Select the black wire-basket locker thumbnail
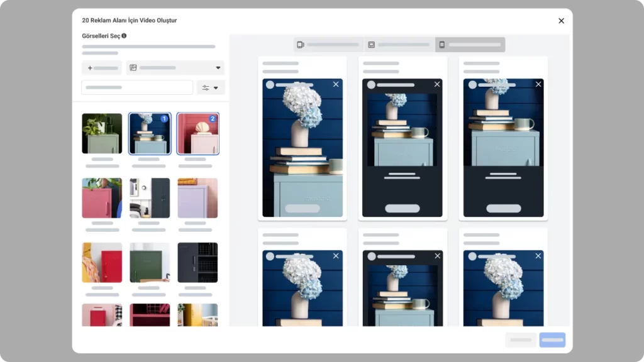644x362 pixels. click(197, 262)
